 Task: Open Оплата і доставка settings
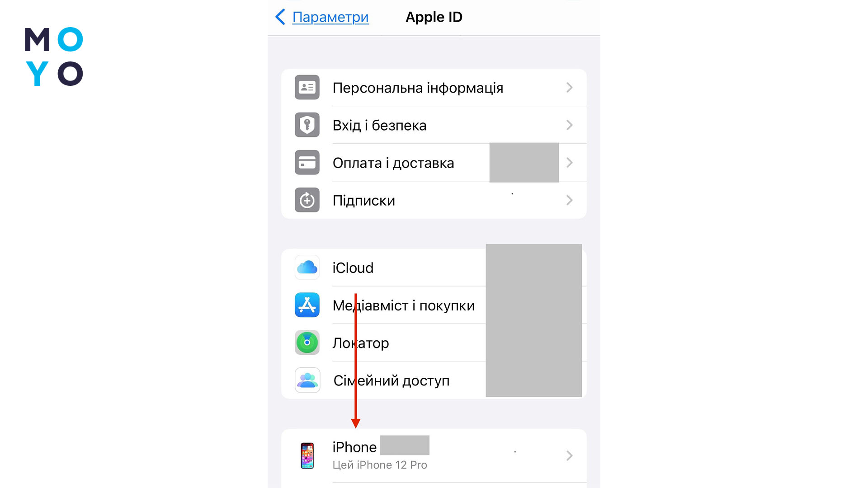434,163
